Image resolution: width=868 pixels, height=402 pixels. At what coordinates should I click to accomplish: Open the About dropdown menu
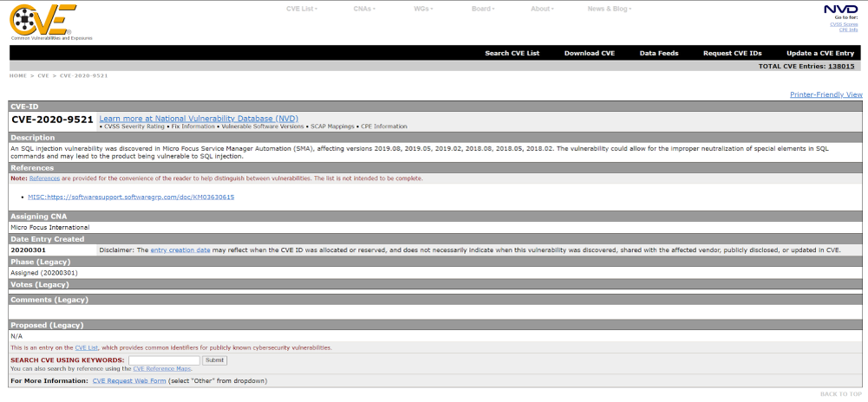pyautogui.click(x=543, y=9)
